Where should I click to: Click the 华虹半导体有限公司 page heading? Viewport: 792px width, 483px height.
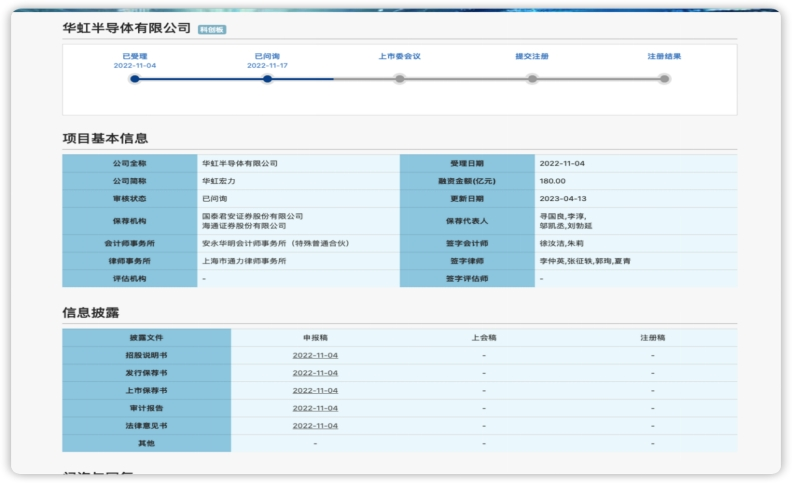[x=127, y=28]
